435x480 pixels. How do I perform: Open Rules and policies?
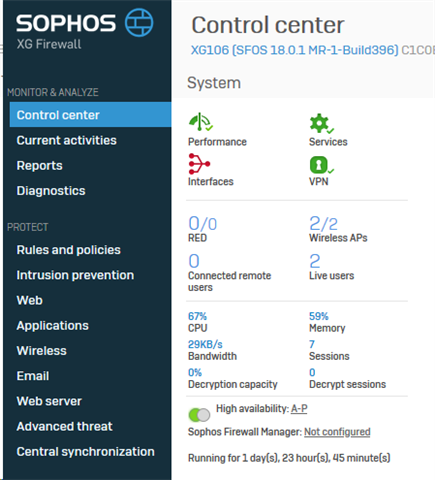[x=69, y=250]
